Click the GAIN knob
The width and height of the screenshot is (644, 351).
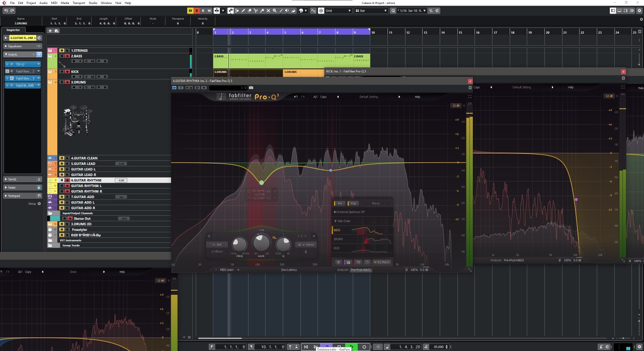click(x=262, y=242)
